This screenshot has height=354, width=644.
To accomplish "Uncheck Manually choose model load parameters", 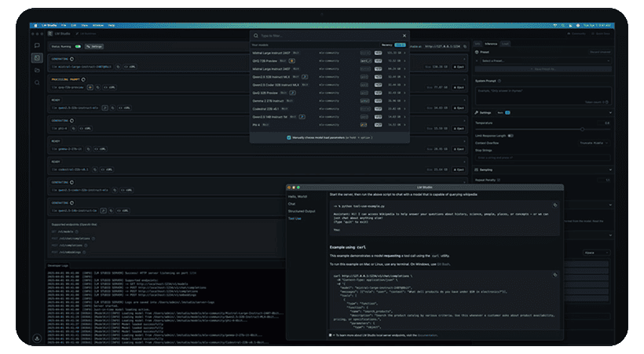I will [289, 137].
